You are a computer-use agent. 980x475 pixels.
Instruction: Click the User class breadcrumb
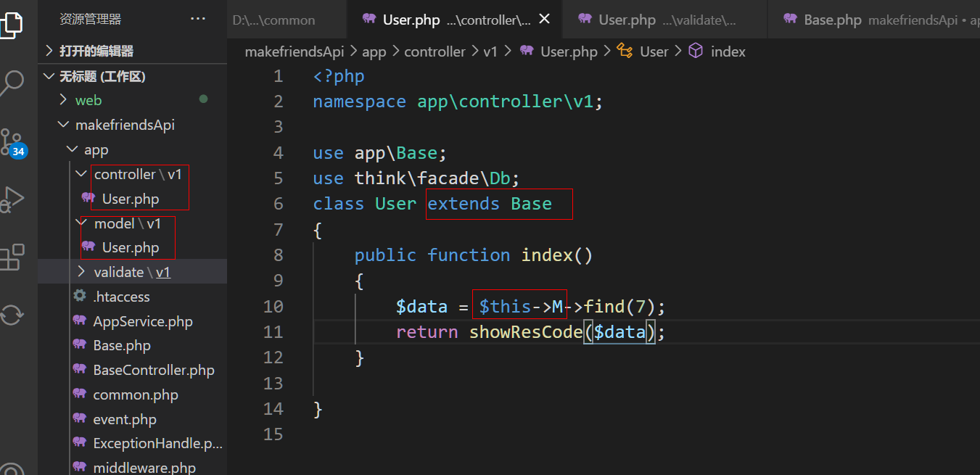[653, 51]
